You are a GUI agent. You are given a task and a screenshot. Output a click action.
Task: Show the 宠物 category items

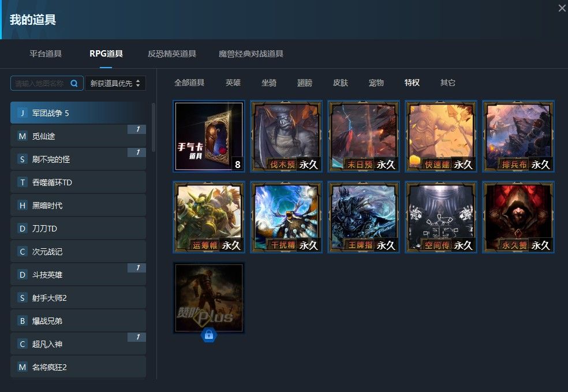tap(376, 83)
